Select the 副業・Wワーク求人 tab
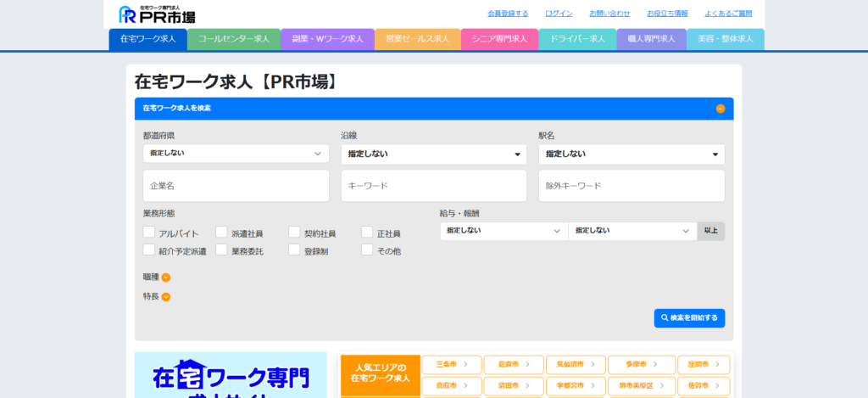This screenshot has width=868, height=398. pyautogui.click(x=328, y=39)
